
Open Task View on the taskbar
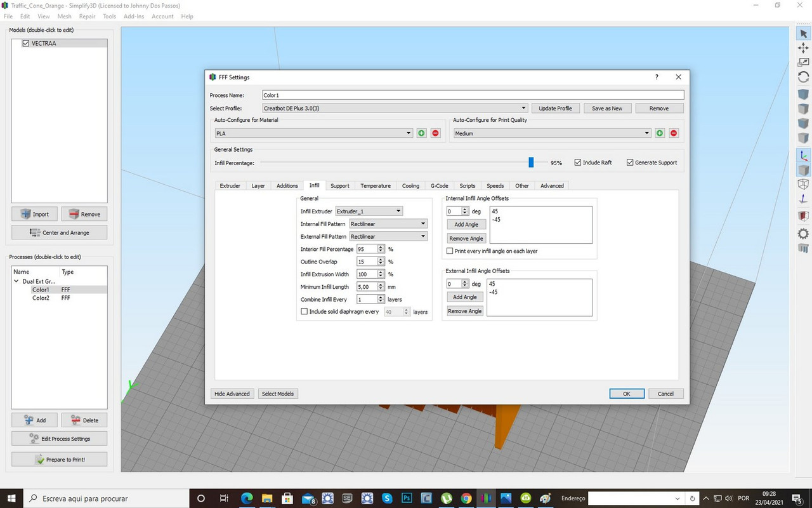point(224,498)
